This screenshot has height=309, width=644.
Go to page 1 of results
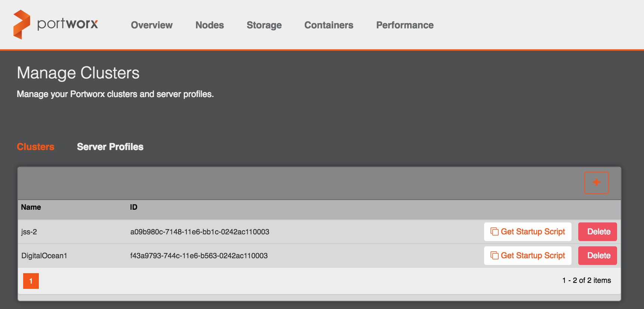31,281
